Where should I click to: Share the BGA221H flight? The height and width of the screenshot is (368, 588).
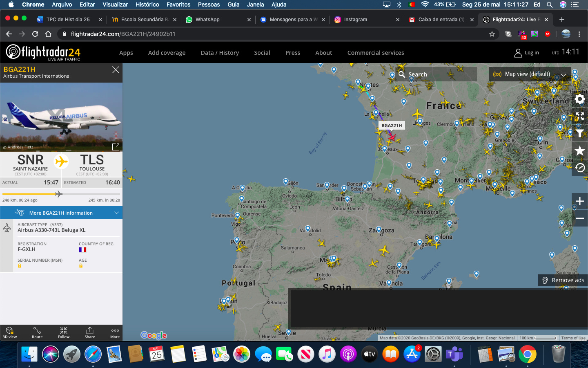click(90, 333)
